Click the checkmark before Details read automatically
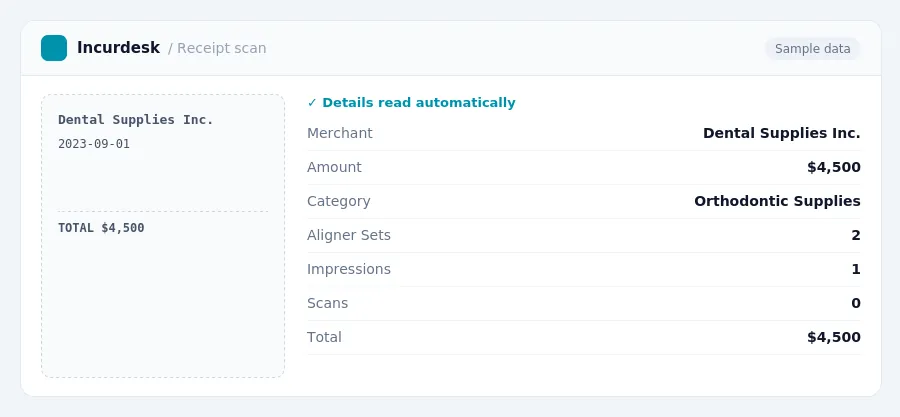 coord(312,103)
